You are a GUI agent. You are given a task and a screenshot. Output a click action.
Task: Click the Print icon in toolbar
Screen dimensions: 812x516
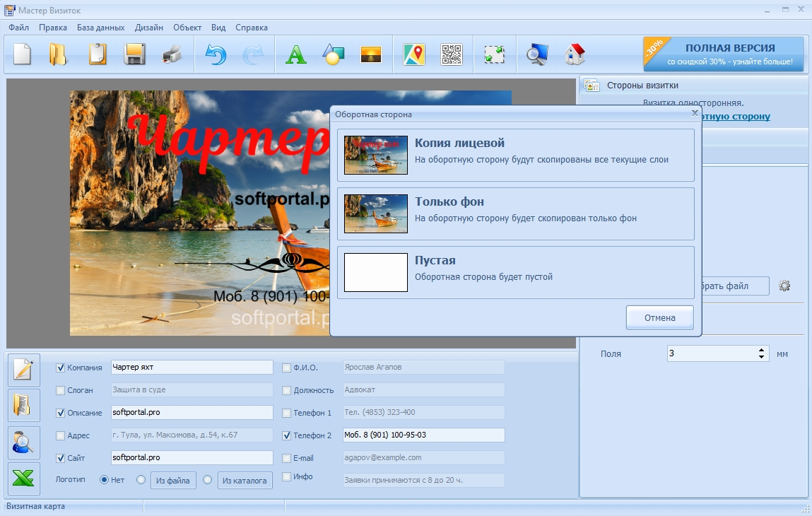(172, 54)
